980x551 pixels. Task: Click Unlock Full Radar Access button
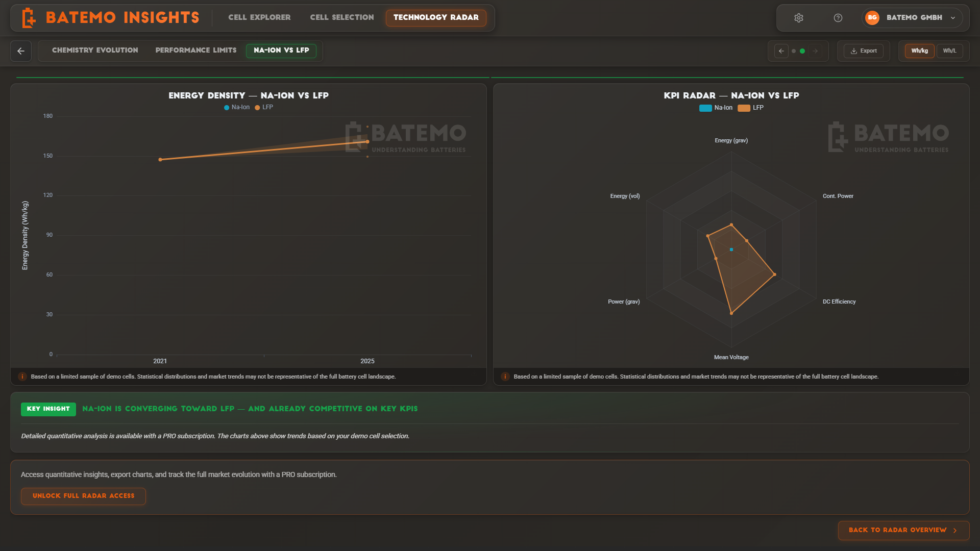click(83, 496)
